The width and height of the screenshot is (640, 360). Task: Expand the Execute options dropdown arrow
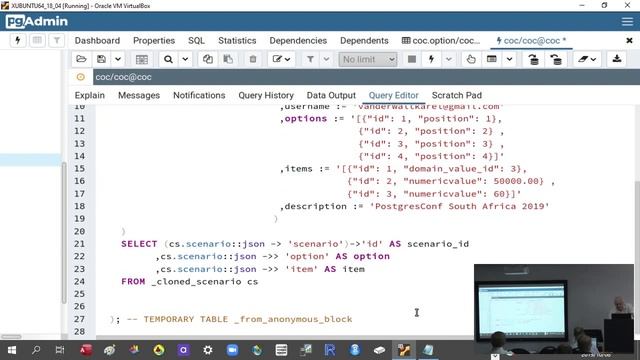point(449,59)
